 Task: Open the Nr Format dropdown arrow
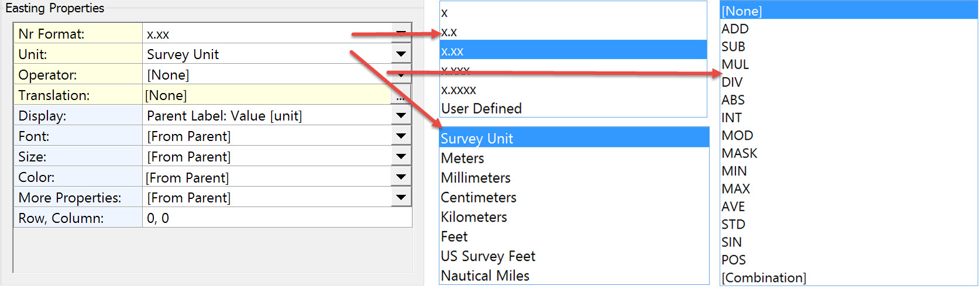click(401, 33)
